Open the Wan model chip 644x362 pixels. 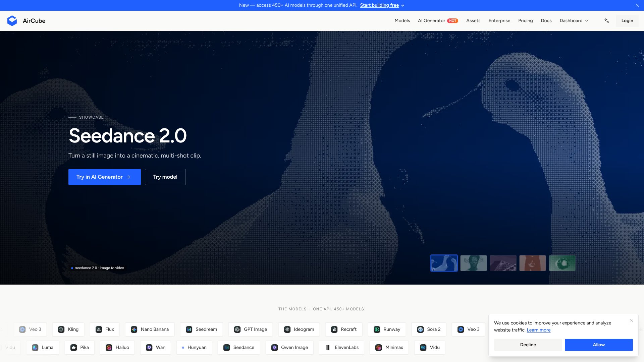tap(156, 348)
